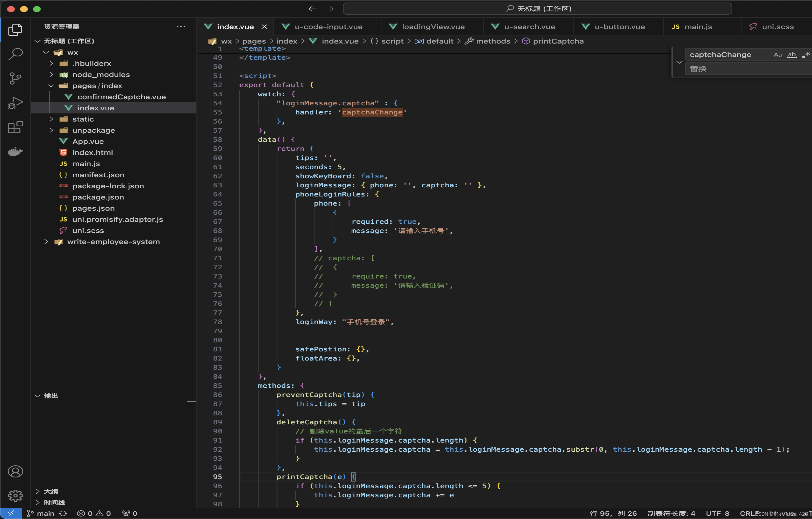Viewport: 812px width, 519px height.
Task: Show errors and warnings count
Action: [x=94, y=513]
